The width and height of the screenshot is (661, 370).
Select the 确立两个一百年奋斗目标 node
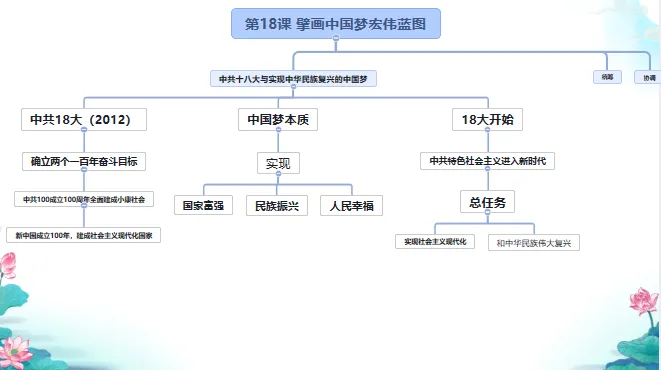[84, 161]
